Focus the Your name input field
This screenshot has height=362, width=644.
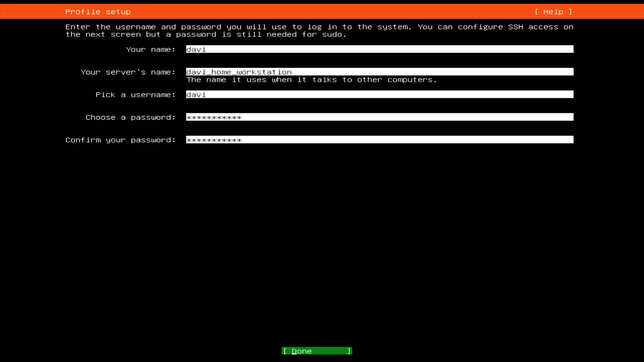[379, 49]
